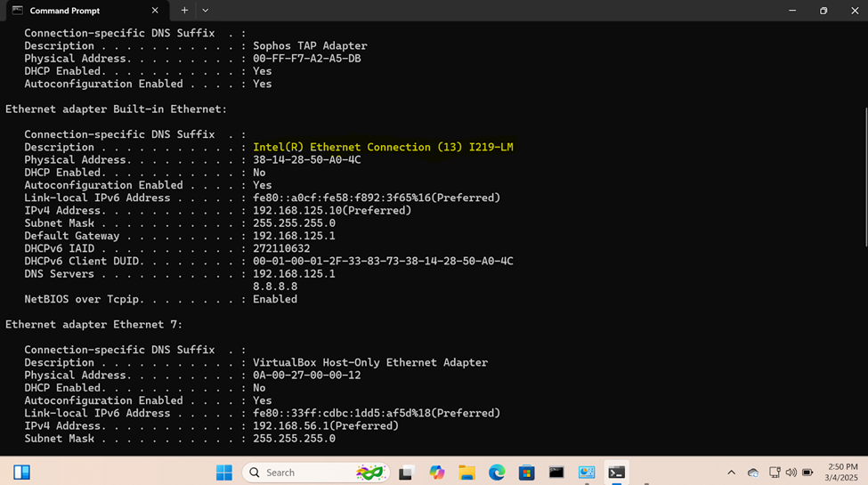Click the address 00-FF-F7-A2-A5-DB
Viewport: 868px width, 485px height.
[306, 59]
